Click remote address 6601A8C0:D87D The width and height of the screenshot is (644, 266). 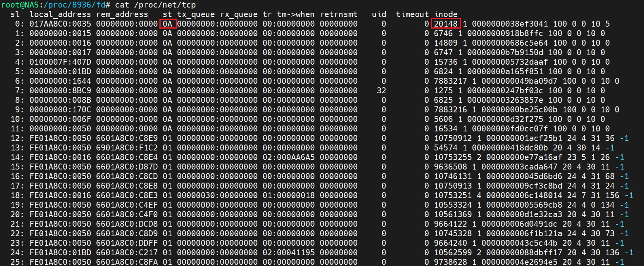coord(127,167)
